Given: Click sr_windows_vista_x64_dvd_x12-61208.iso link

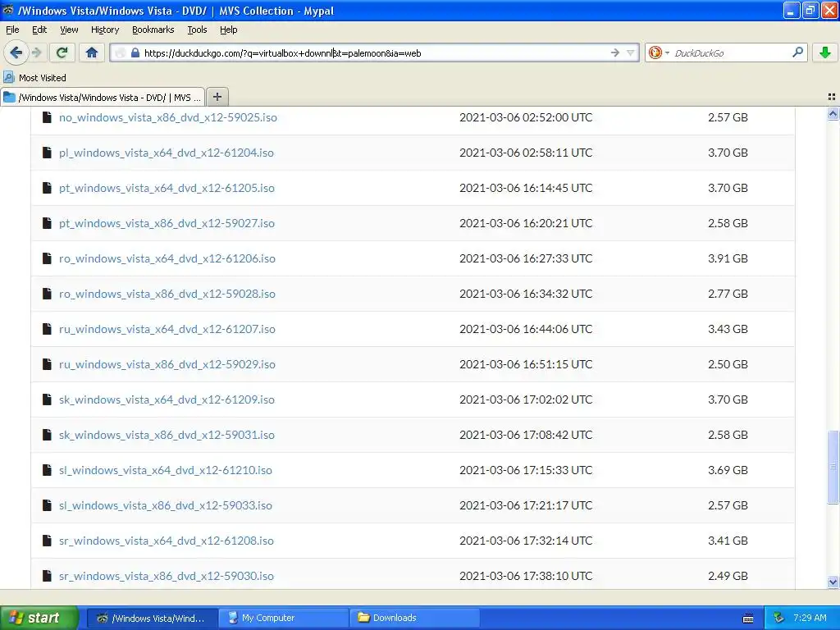Looking at the screenshot, I should click(x=166, y=541).
